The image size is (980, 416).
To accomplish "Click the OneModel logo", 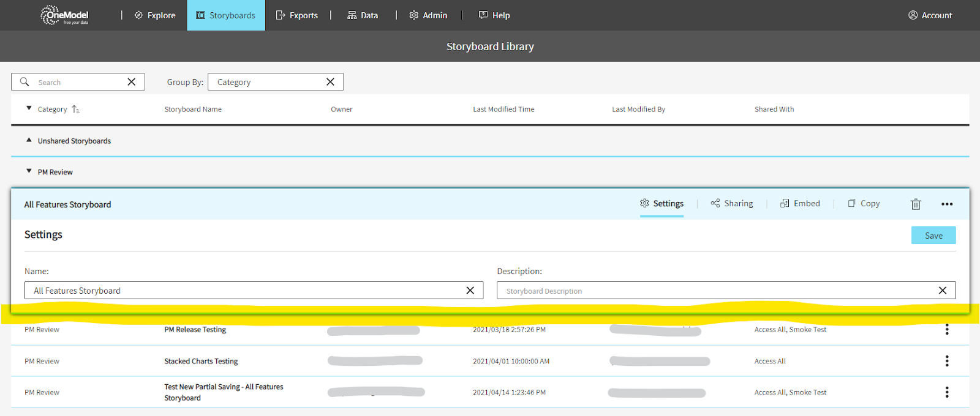I will [x=64, y=15].
